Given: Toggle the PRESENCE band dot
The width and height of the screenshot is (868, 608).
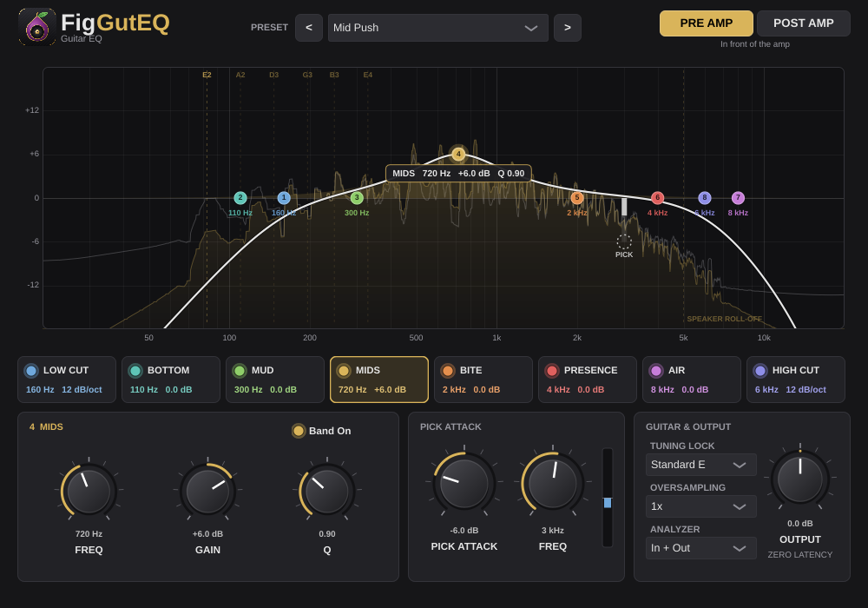Looking at the screenshot, I should 552,371.
